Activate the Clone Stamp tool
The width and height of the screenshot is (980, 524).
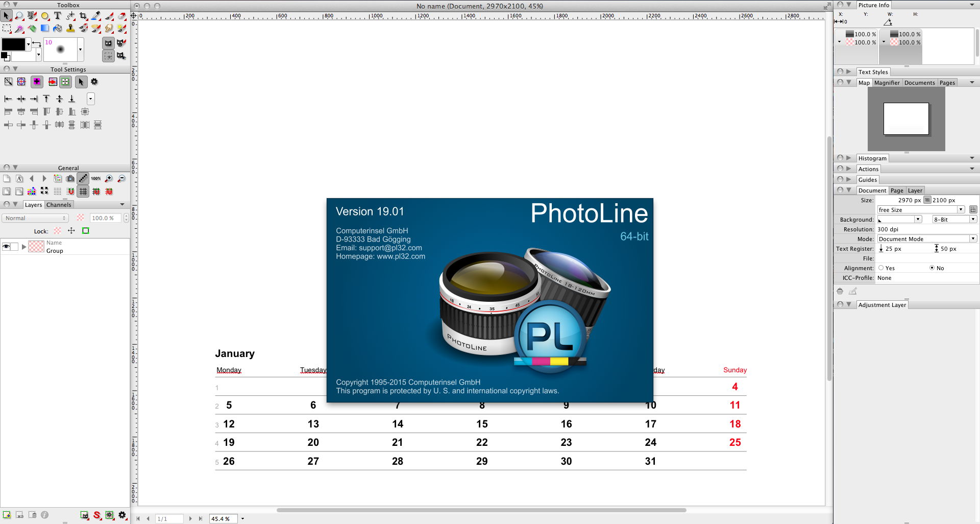tap(70, 29)
